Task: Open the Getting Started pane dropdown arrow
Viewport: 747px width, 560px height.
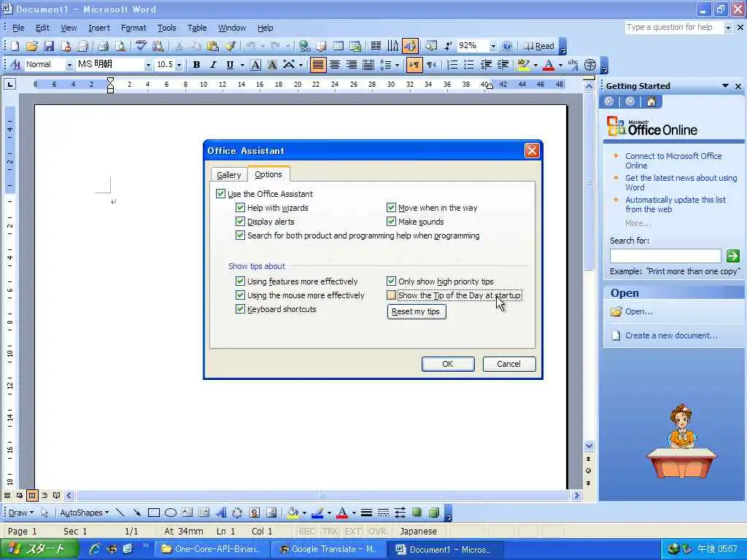Action: coord(725,86)
